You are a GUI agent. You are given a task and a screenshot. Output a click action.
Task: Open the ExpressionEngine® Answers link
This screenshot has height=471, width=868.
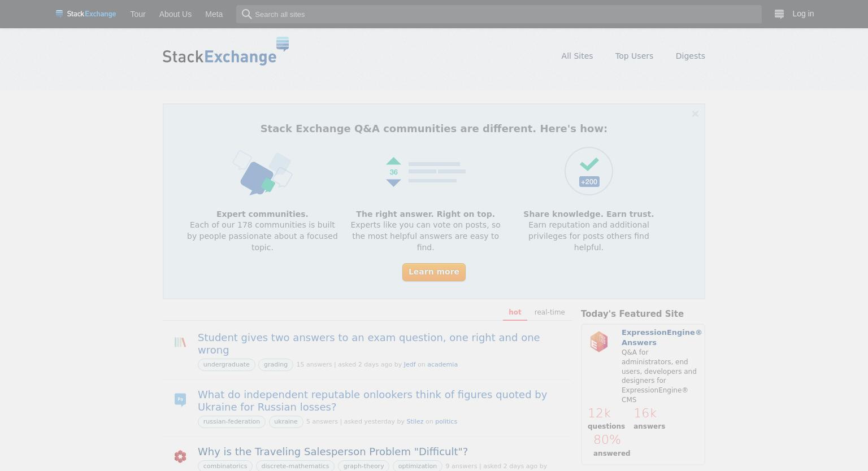(662, 338)
